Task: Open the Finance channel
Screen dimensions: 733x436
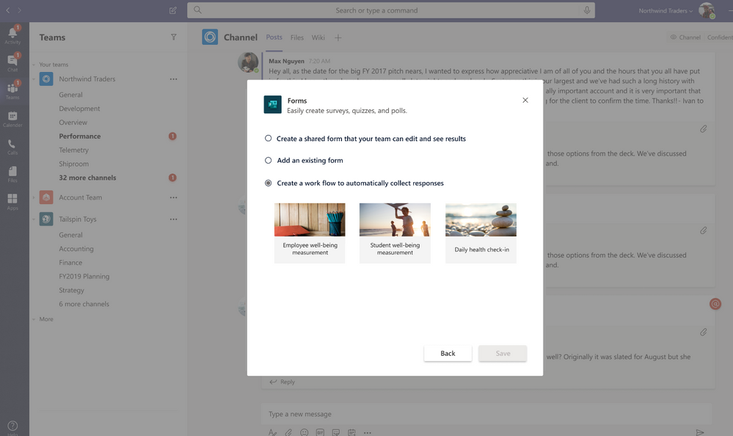Action: coord(71,263)
